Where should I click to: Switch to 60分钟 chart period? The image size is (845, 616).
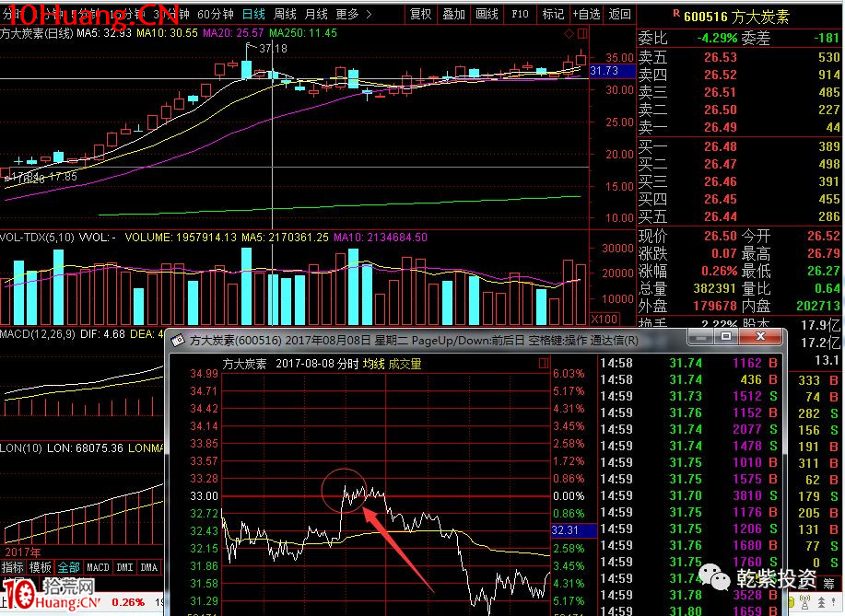[x=216, y=15]
